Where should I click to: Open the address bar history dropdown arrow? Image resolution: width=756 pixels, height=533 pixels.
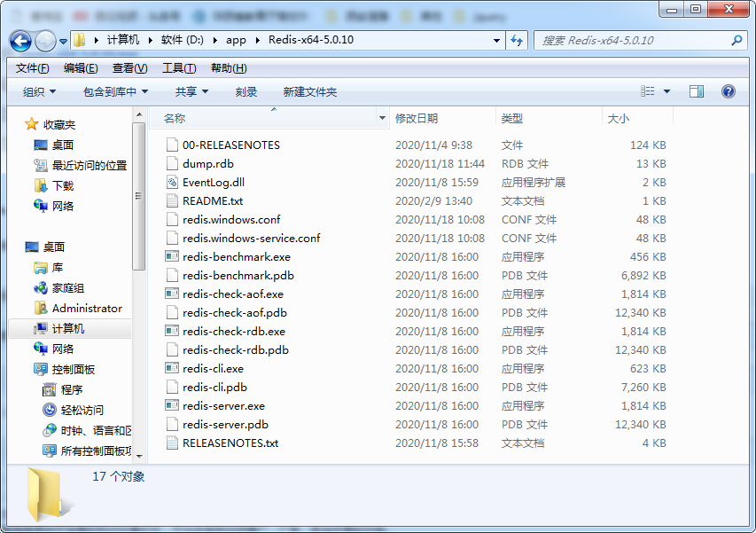tap(496, 41)
